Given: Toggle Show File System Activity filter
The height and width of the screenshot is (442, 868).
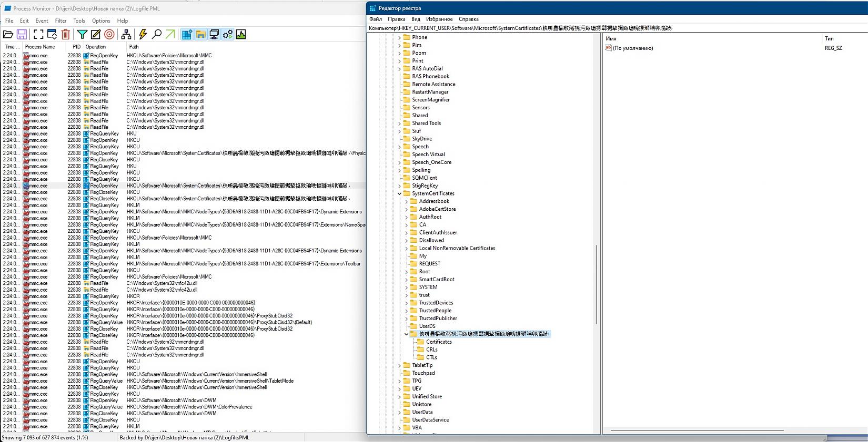Looking at the screenshot, I should [200, 35].
